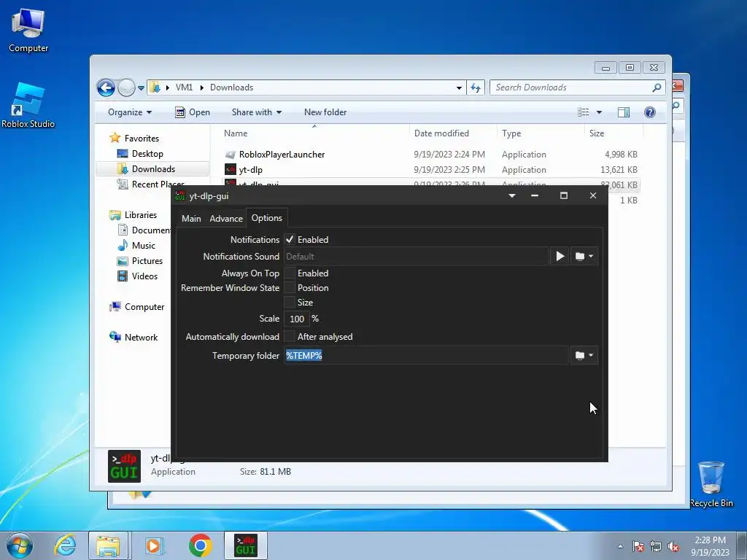
Task: Click yt-dlp-gui taskbar button
Action: (x=245, y=545)
